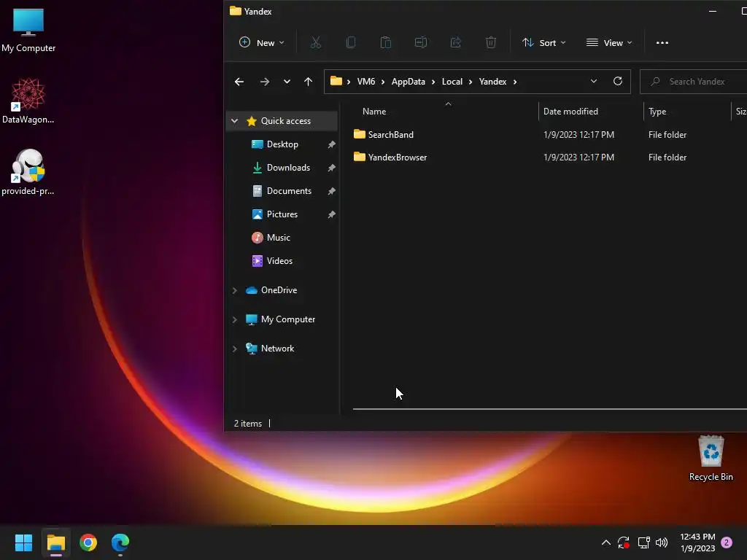747x560 pixels.
Task: Go up one folder level arrow
Action: [x=309, y=82]
